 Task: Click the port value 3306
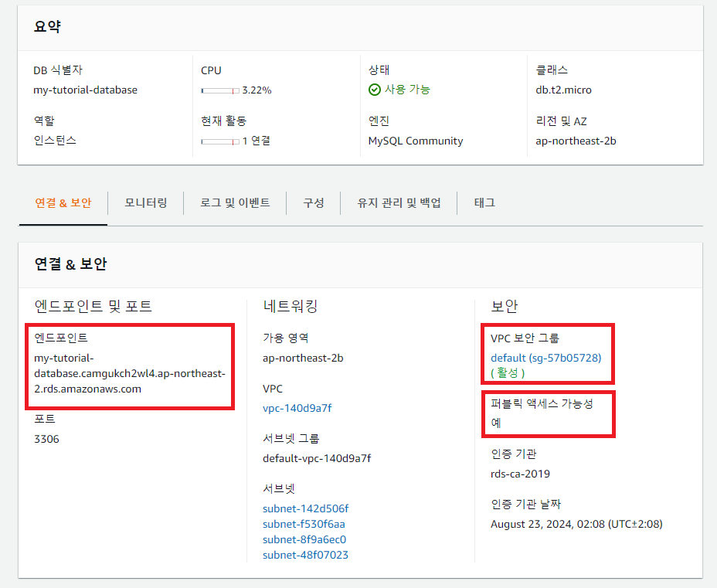pyautogui.click(x=46, y=439)
